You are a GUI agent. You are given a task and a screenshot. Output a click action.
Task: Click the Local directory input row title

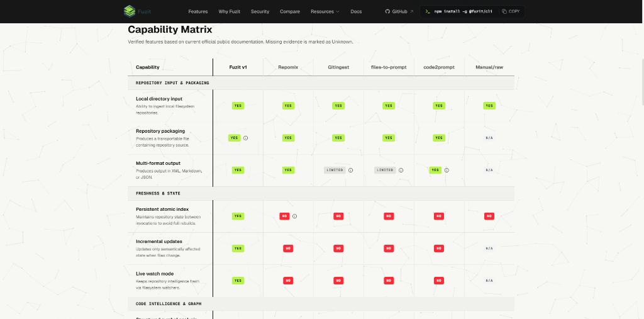pyautogui.click(x=159, y=99)
